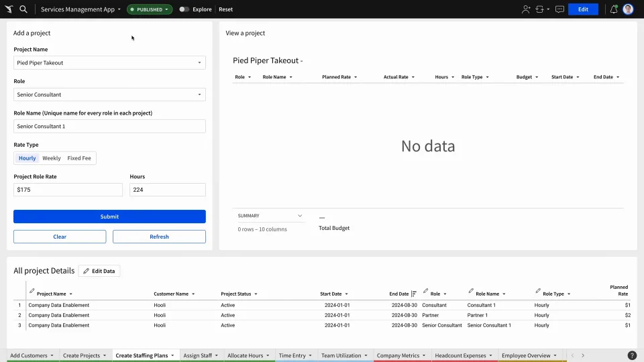Open the search magnifier icon
Screen dimensions: 644x362
click(23, 9)
